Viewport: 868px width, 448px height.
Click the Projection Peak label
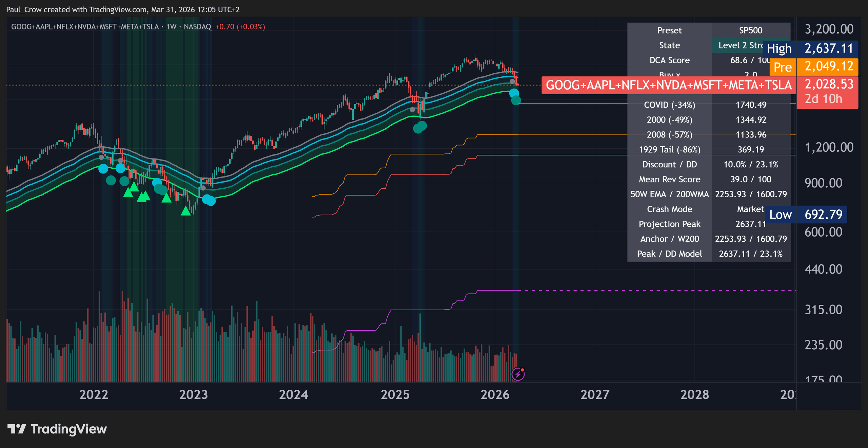[669, 224]
